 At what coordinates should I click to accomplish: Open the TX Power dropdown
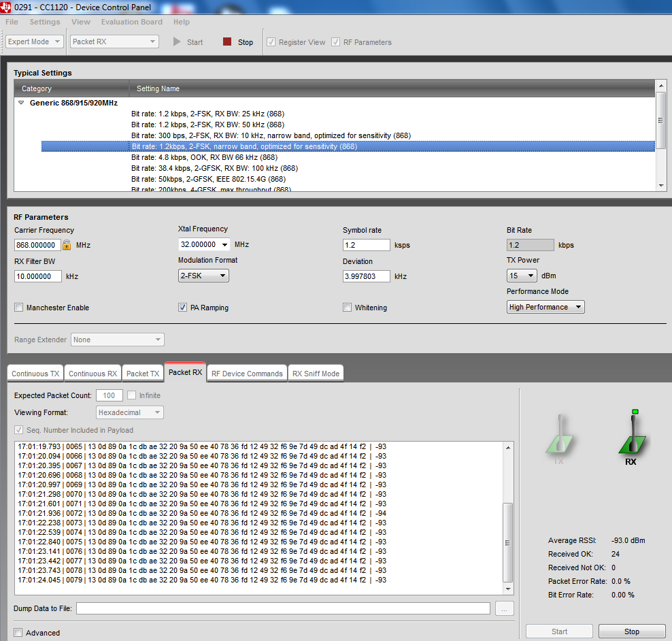click(x=522, y=276)
